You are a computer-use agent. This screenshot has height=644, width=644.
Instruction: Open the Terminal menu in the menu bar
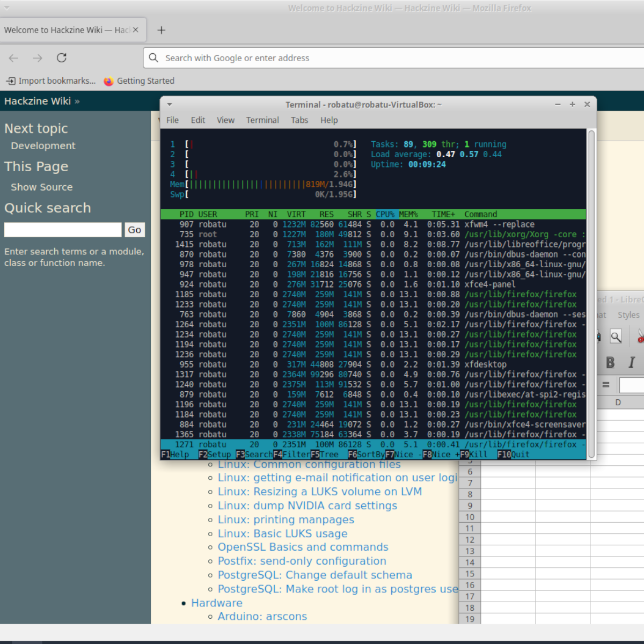tap(262, 120)
